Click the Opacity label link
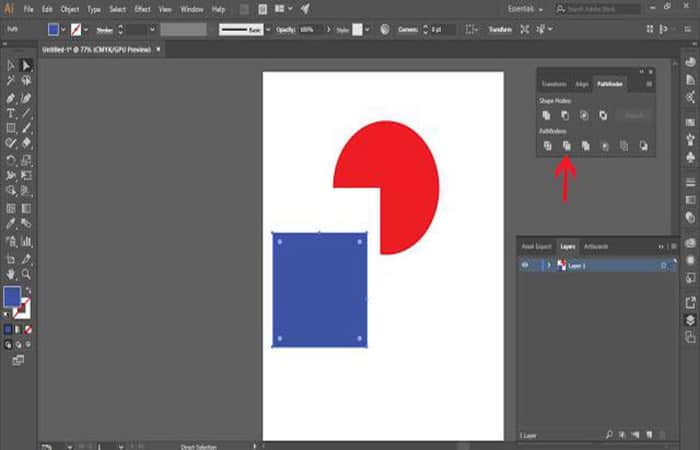 coord(286,30)
